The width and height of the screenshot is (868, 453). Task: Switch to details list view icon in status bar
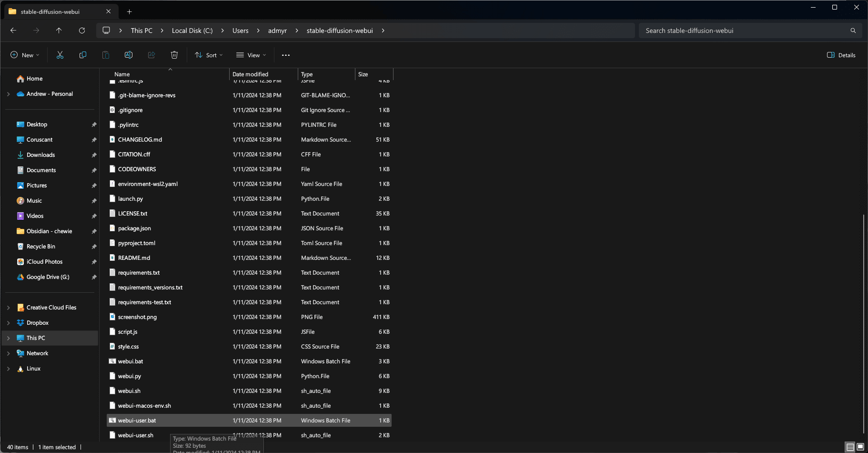[x=850, y=447]
